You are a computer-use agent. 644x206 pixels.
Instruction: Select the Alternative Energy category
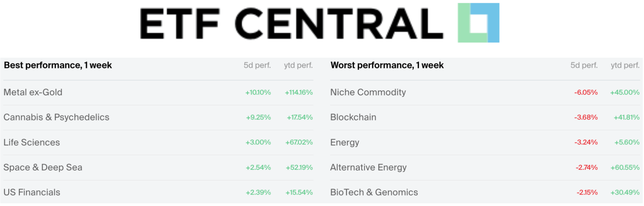click(x=368, y=167)
